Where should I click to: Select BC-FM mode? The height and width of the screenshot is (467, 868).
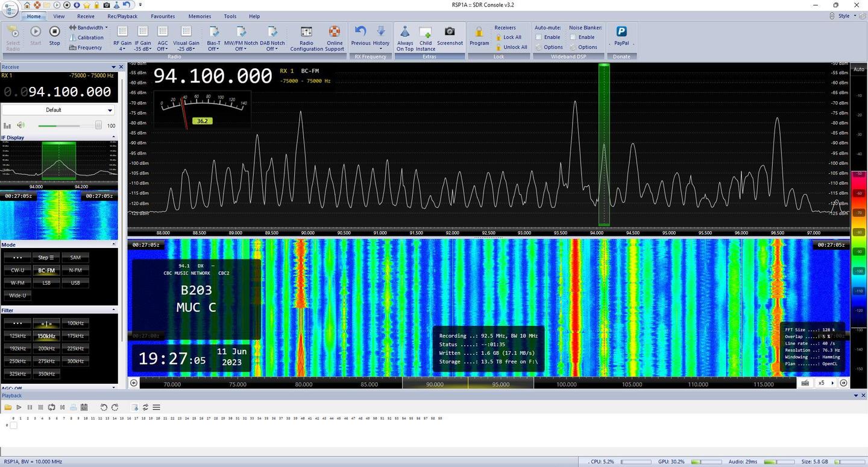[46, 270]
